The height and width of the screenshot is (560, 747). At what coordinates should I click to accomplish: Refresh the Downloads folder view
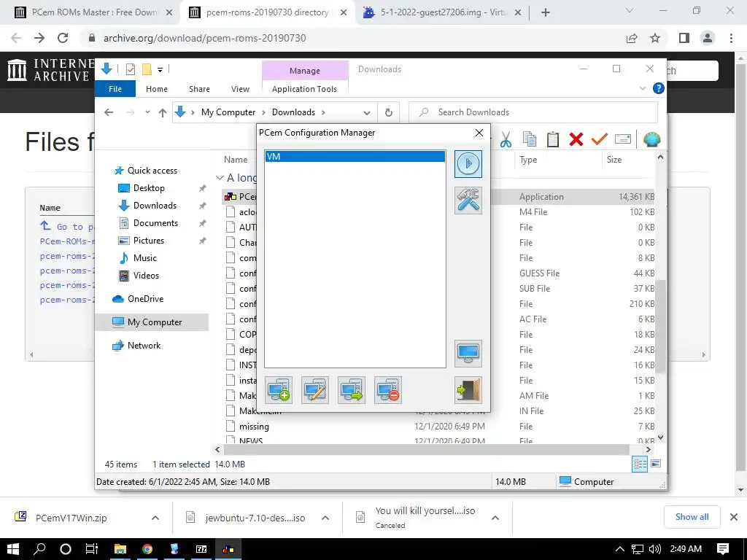[389, 112]
